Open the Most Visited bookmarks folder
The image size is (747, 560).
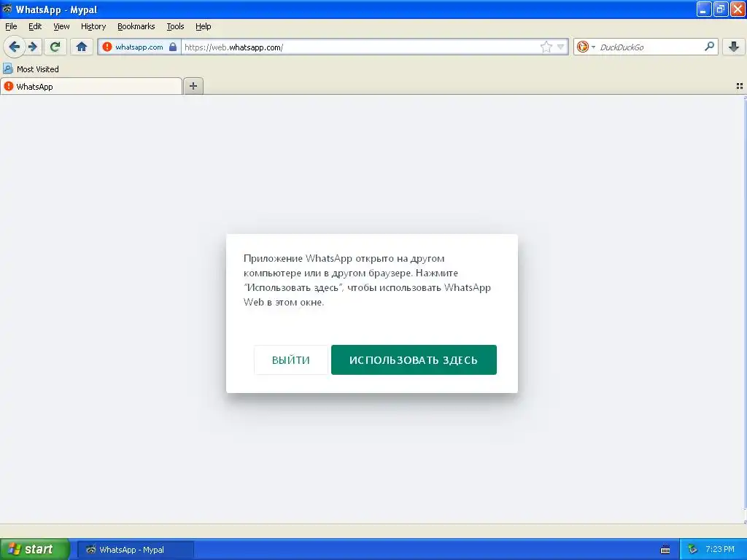coord(31,69)
